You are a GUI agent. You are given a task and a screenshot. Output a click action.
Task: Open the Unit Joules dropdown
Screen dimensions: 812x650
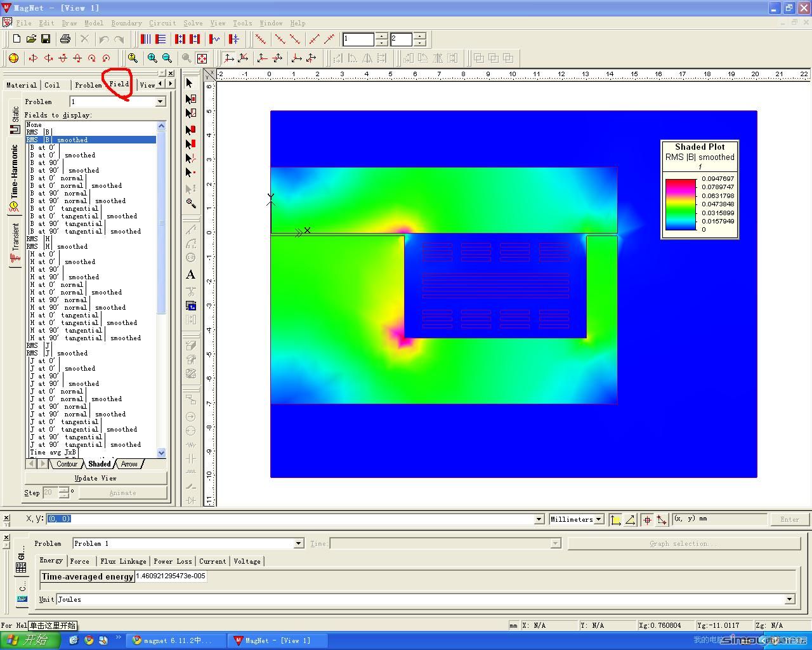(790, 599)
